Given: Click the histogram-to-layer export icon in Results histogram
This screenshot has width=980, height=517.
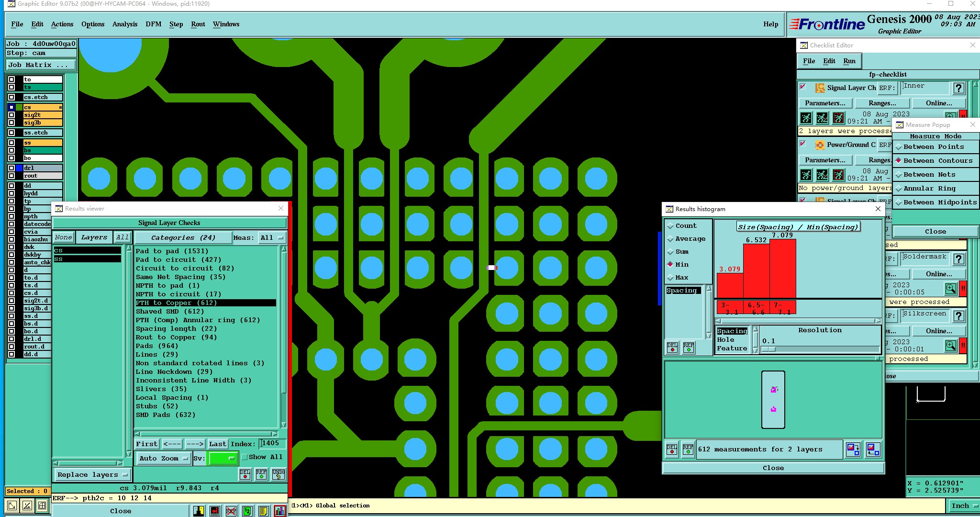Looking at the screenshot, I should (853, 450).
